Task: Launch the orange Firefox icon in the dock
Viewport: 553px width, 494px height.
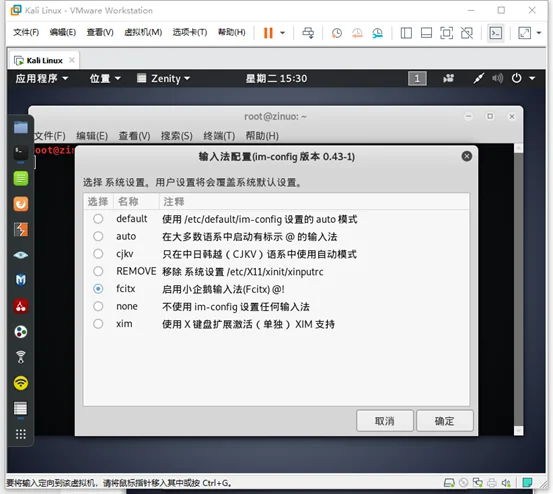Action: (x=21, y=204)
